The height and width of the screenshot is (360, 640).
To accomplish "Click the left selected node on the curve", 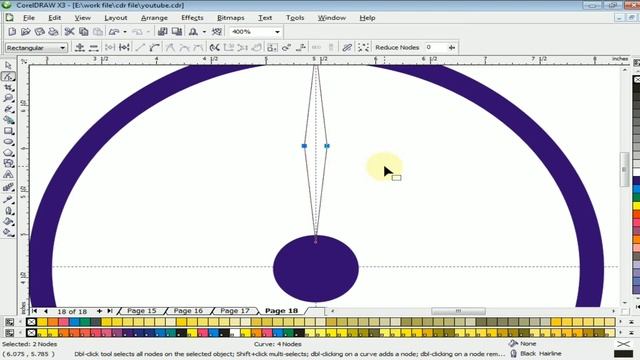I will click(304, 146).
